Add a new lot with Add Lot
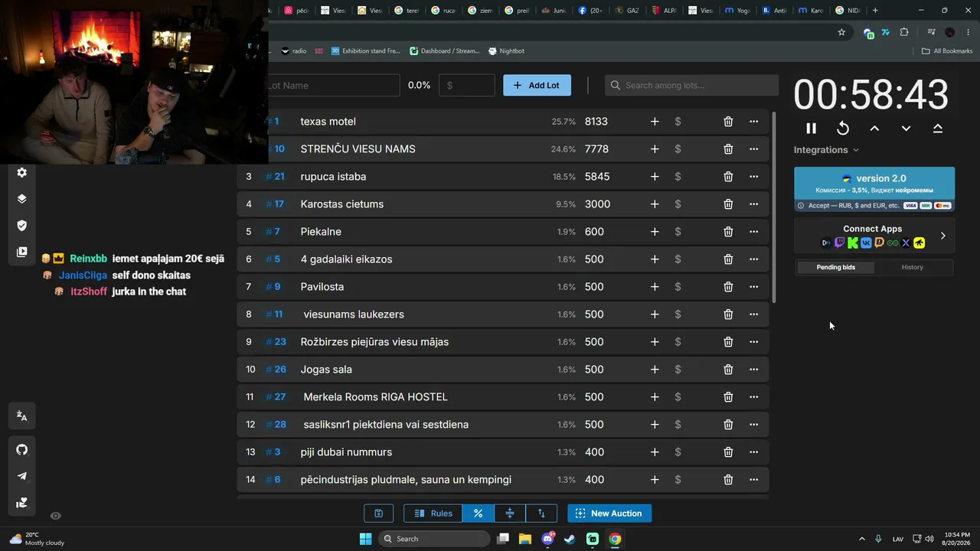980x551 pixels. click(537, 85)
